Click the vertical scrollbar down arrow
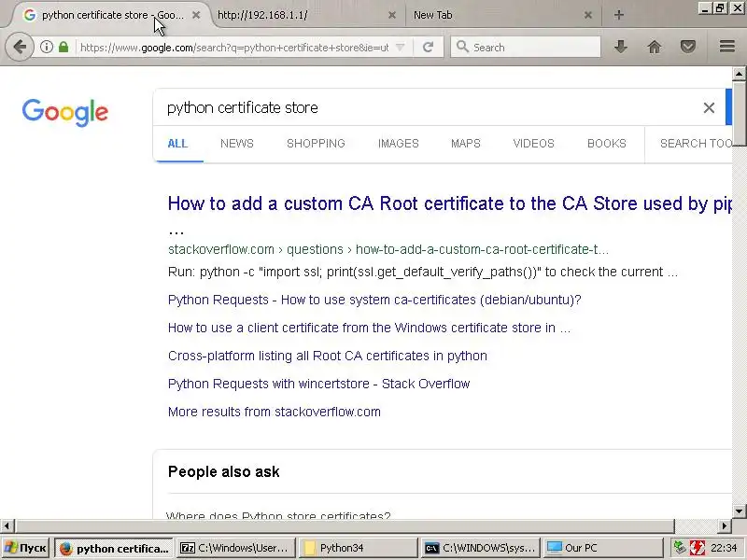 [739, 511]
